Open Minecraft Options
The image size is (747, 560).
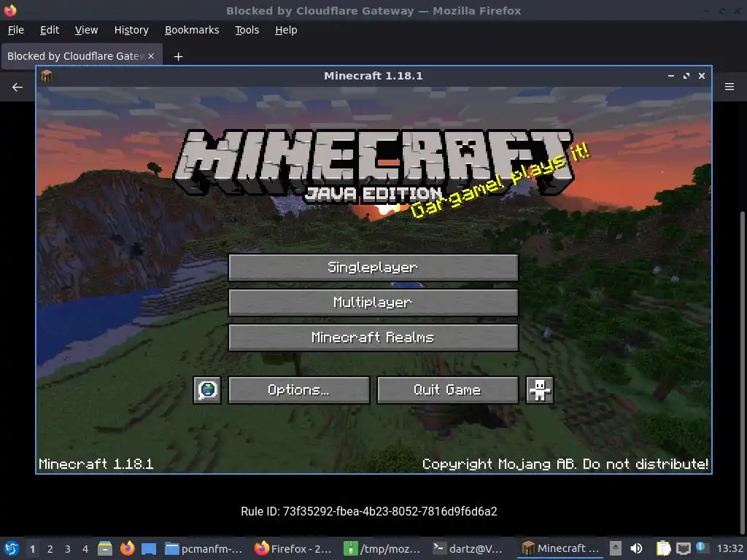coord(298,390)
